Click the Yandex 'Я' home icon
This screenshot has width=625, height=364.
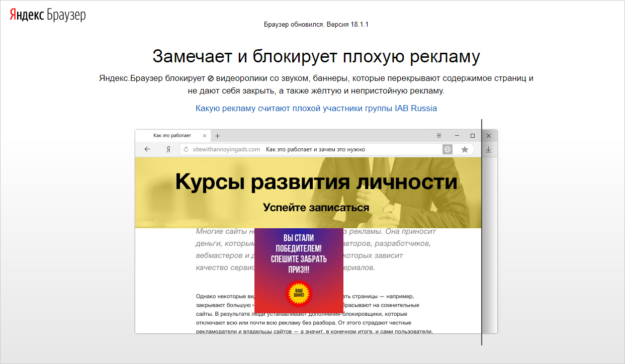pyautogui.click(x=168, y=149)
